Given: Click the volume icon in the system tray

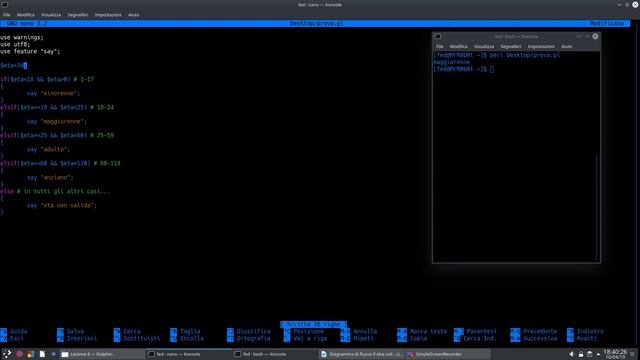Looking at the screenshot, I should (571, 354).
